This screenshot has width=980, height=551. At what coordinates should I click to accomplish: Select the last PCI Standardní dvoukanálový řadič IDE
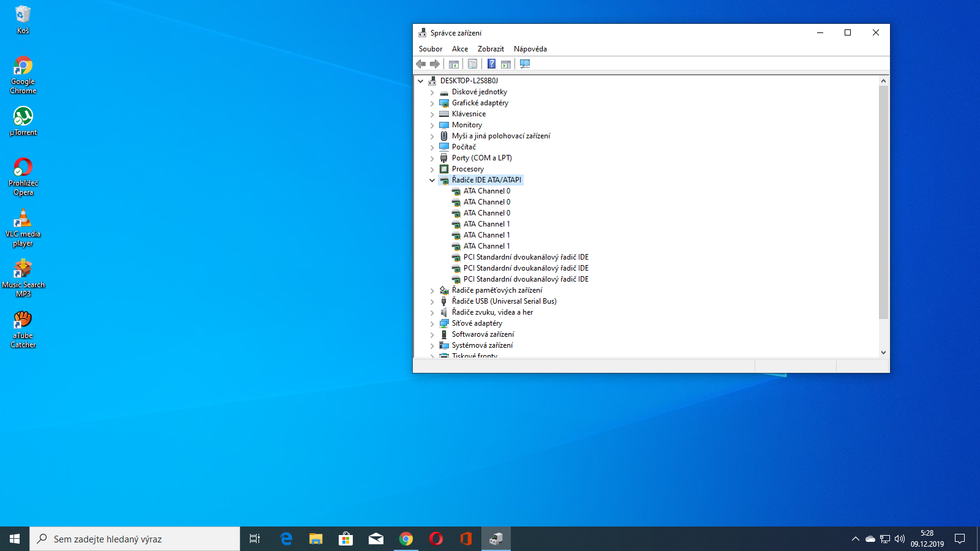tap(526, 279)
